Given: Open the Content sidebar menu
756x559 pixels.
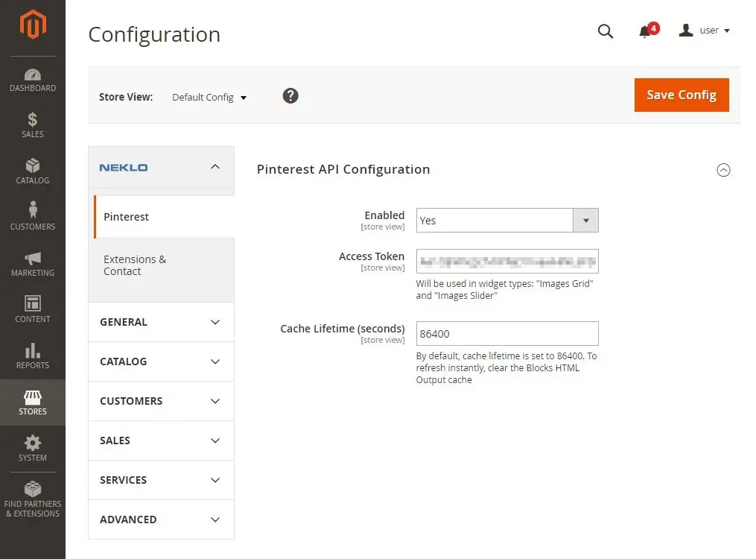Looking at the screenshot, I should click(x=33, y=309).
